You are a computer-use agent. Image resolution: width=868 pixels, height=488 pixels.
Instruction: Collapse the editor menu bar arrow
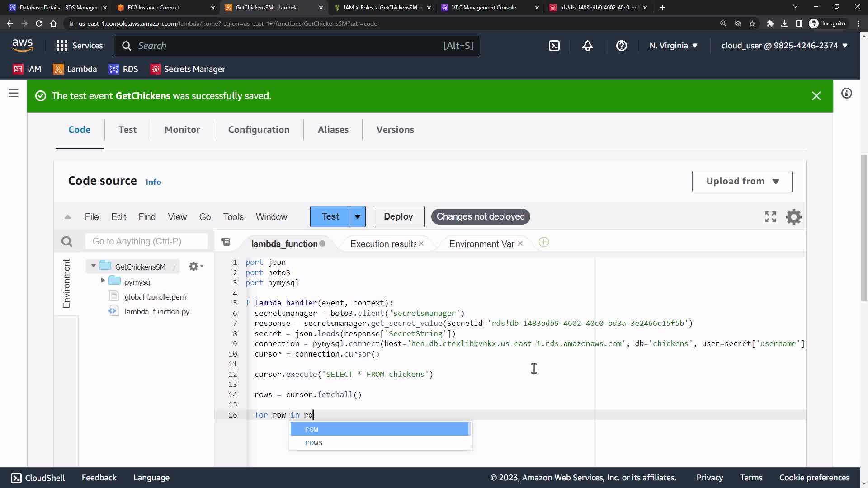click(68, 217)
